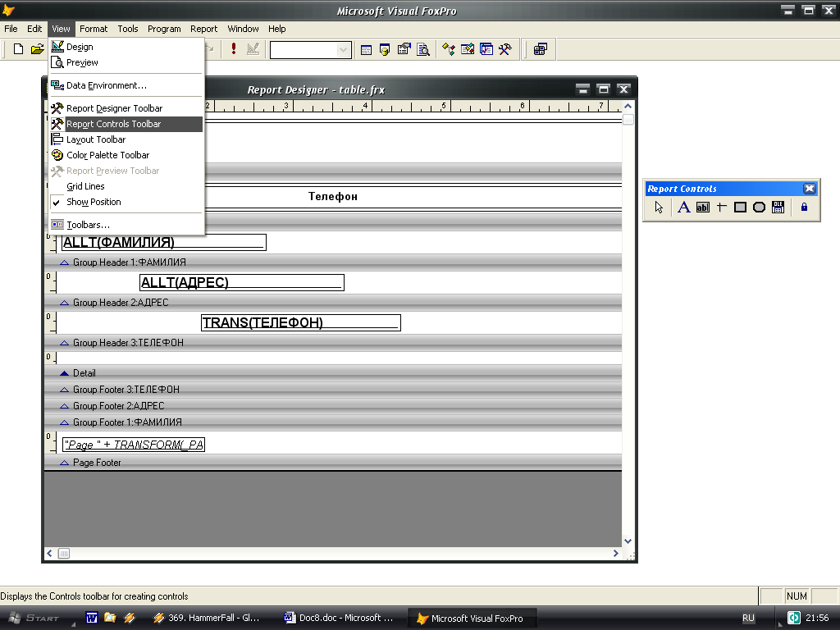Screen dimensions: 840x630
Task: Click the Open file toolbar icon
Action: 37,49
